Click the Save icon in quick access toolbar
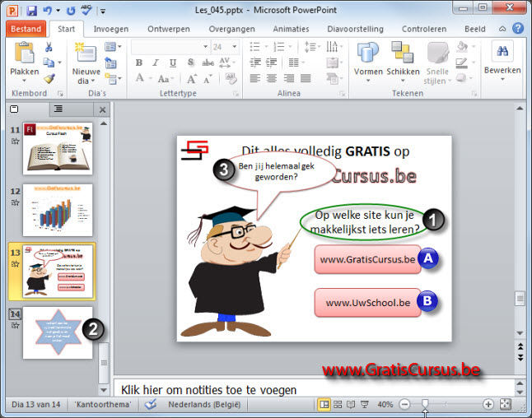532x418 pixels. 31,11
